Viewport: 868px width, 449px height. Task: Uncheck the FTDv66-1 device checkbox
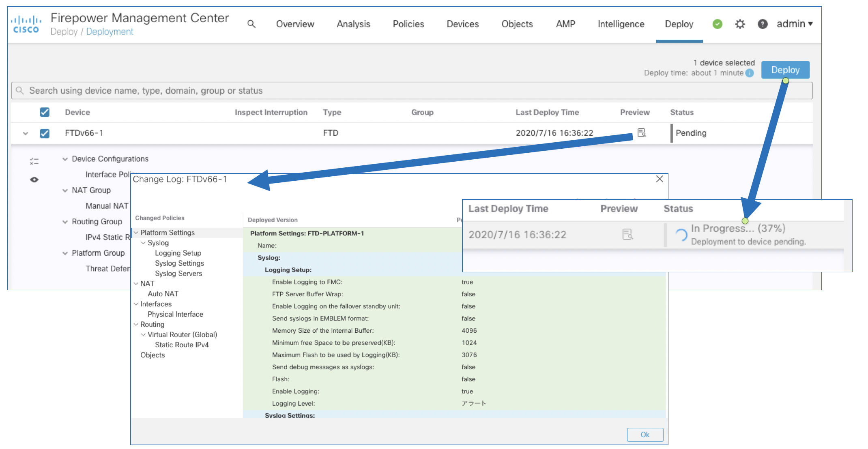click(45, 133)
